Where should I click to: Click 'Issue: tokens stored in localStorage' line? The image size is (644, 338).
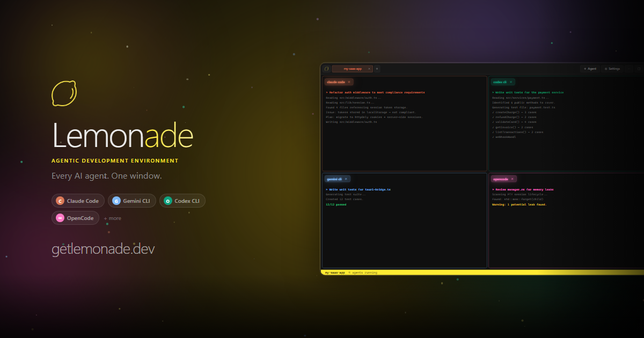[371, 112]
